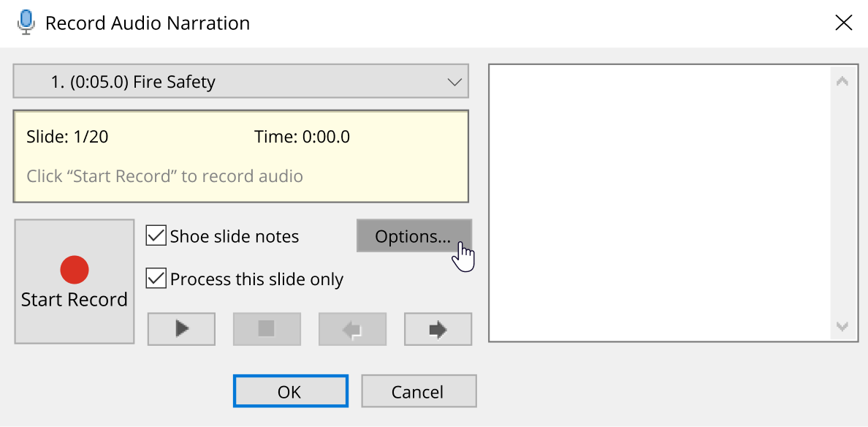The height and width of the screenshot is (427, 868).
Task: Click the "Record Audio Narration" window title
Action: 148,23
